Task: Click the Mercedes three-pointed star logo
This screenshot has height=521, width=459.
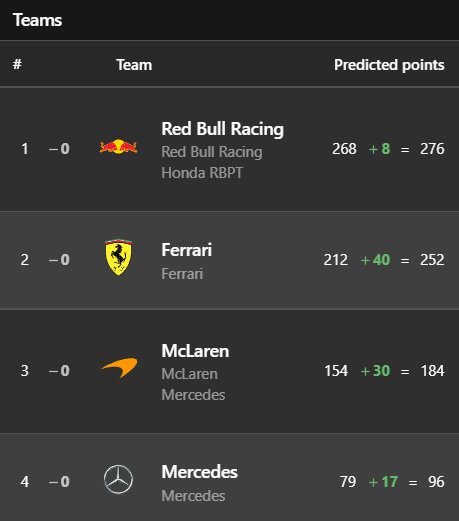Action: tap(118, 479)
